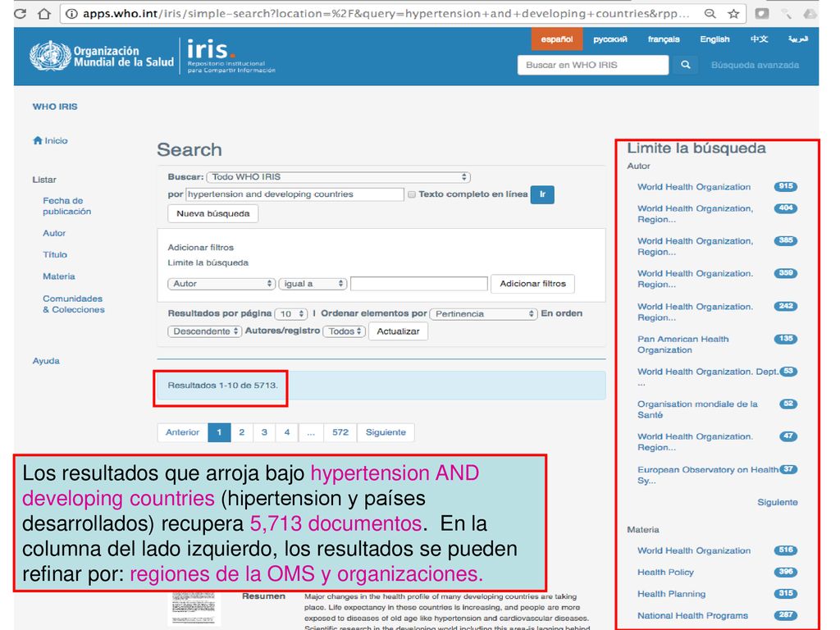Click the Adicionar filtros button

click(532, 283)
